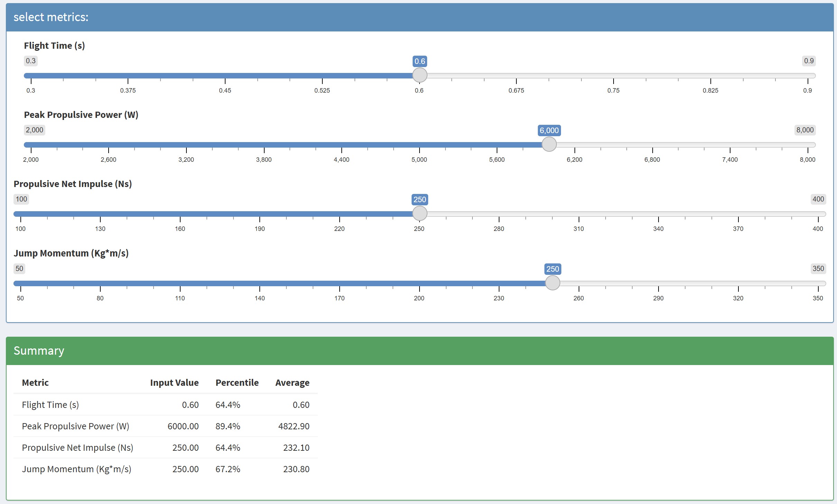Click the Flight Time maximum label 0.9
The width and height of the screenshot is (837, 504).
(809, 61)
